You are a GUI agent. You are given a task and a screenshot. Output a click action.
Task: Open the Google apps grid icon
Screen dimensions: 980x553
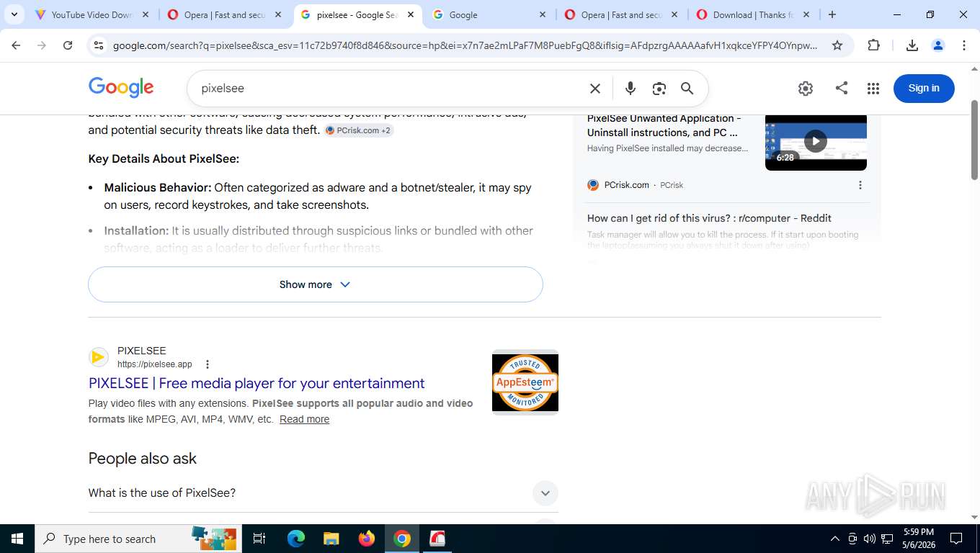pos(873,89)
